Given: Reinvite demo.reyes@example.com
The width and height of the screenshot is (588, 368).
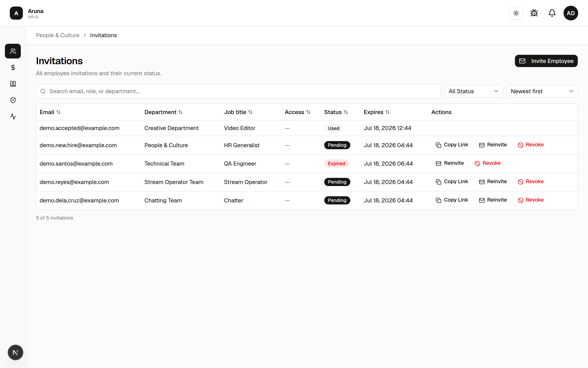Looking at the screenshot, I should [x=493, y=182].
